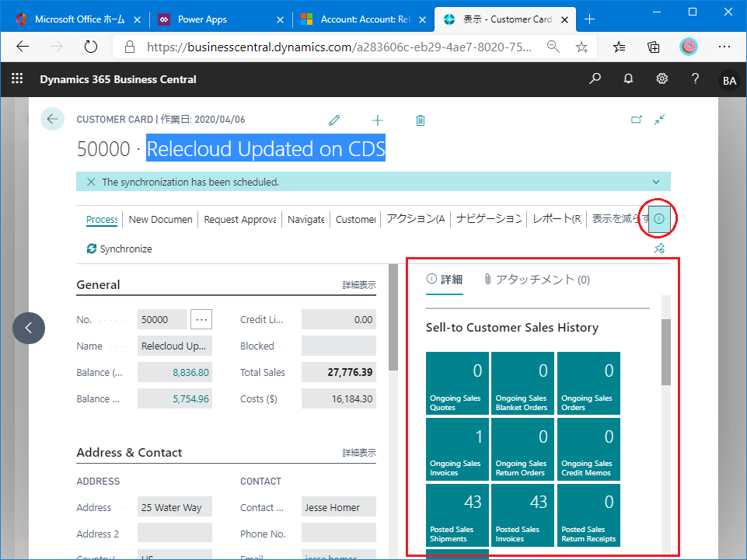
Task: Add page to favorites star icon
Action: pyautogui.click(x=581, y=47)
